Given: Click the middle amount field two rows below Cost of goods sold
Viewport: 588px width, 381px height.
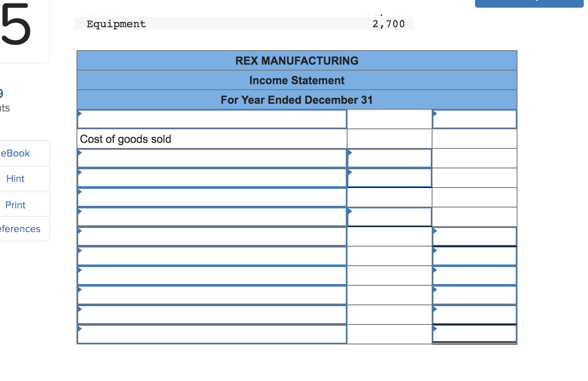Looking at the screenshot, I should [x=390, y=178].
